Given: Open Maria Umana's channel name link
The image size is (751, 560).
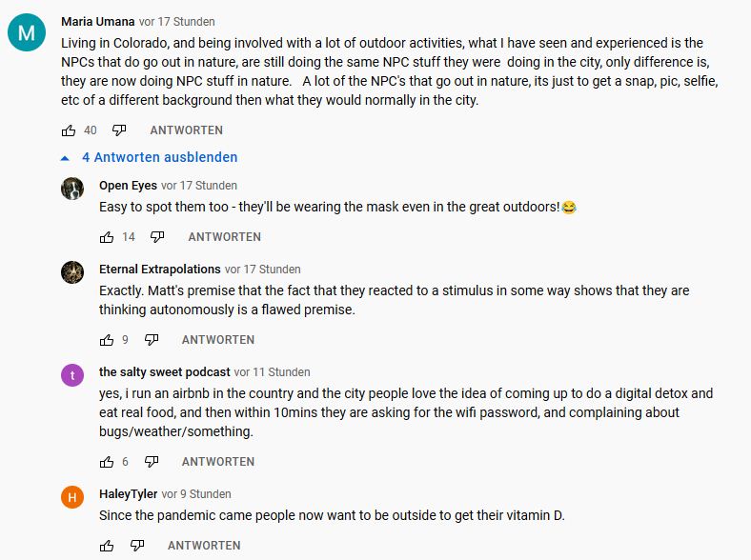Looking at the screenshot, I should (x=97, y=21).
